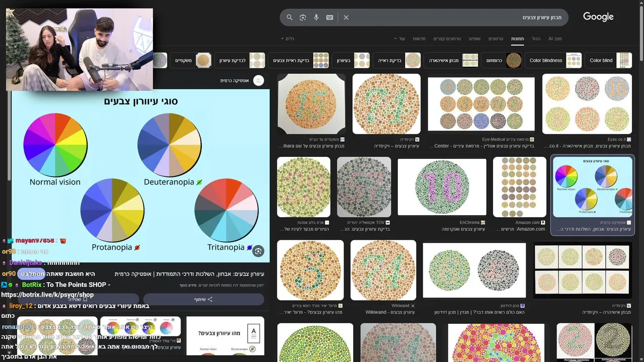Click אופטיקה כרמית source icon above preview
This screenshot has width=644, height=362.
(259, 80)
